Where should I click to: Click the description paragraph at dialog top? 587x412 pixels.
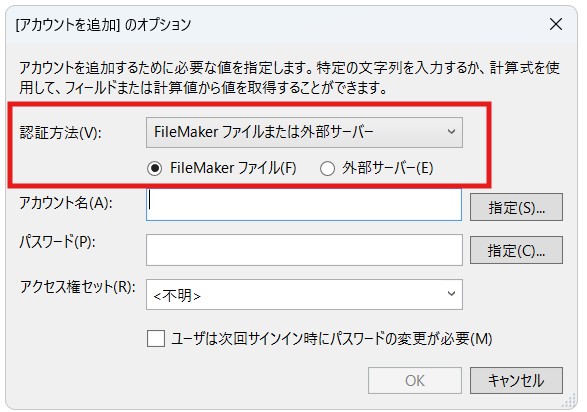pos(289,77)
